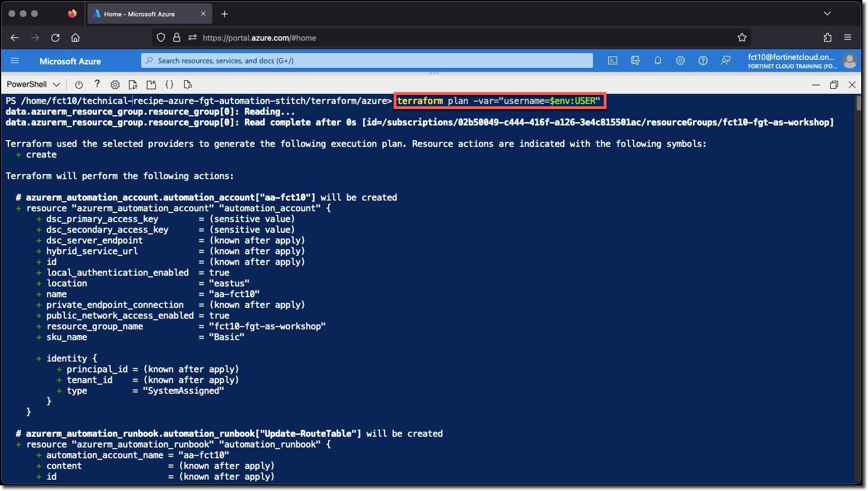
Task: Reload the current page
Action: point(55,37)
